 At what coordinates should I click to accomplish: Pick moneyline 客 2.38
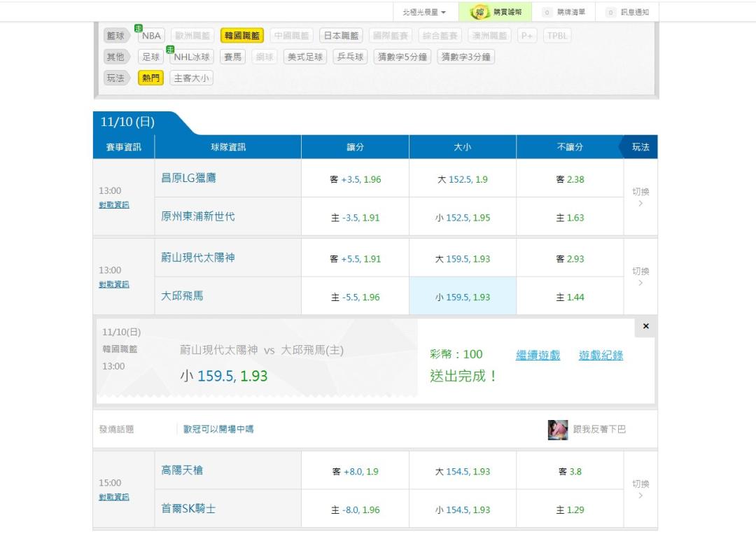570,179
